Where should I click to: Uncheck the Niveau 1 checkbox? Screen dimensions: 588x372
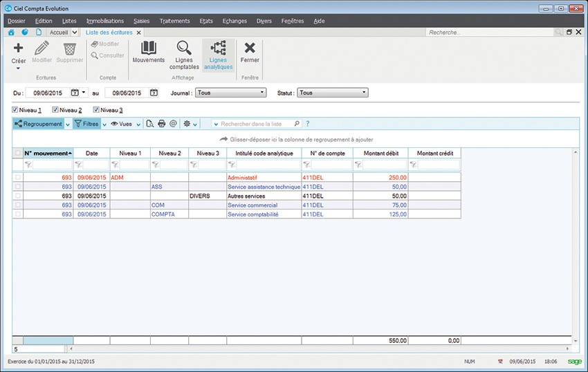click(x=15, y=110)
